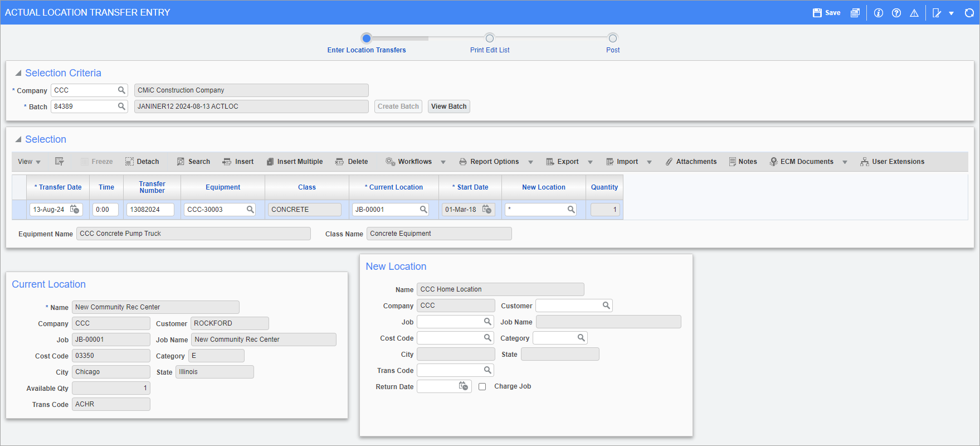The width and height of the screenshot is (980, 446).
Task: Click the Class Name field Concrete Equipment
Action: pos(439,234)
